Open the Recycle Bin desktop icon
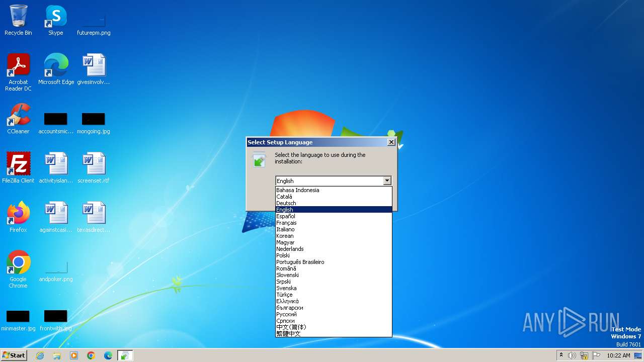The image size is (644, 362). click(x=18, y=20)
